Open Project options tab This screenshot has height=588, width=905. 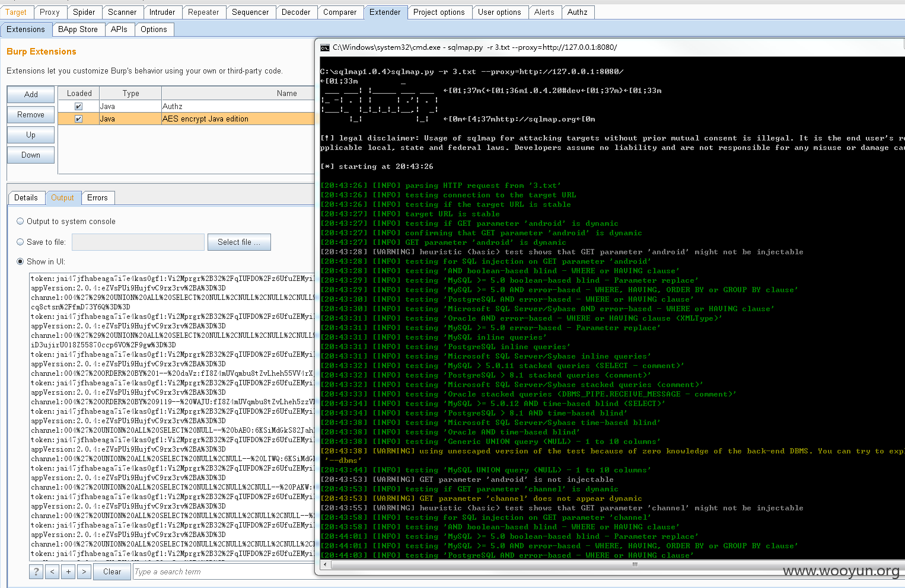click(439, 12)
